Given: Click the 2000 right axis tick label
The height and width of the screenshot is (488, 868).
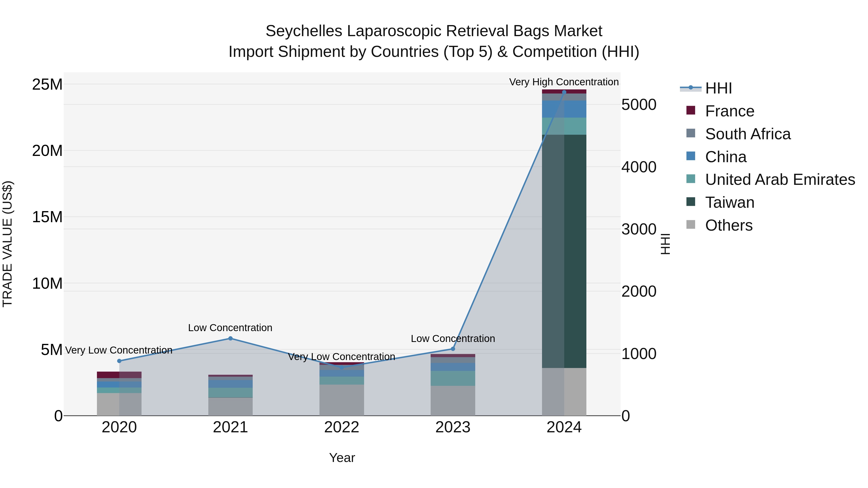Looking at the screenshot, I should click(x=639, y=291).
